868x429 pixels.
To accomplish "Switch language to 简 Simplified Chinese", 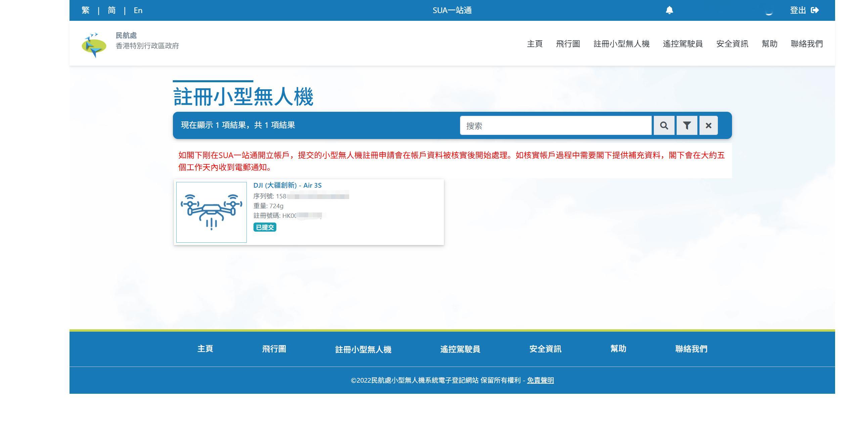I will [x=111, y=10].
